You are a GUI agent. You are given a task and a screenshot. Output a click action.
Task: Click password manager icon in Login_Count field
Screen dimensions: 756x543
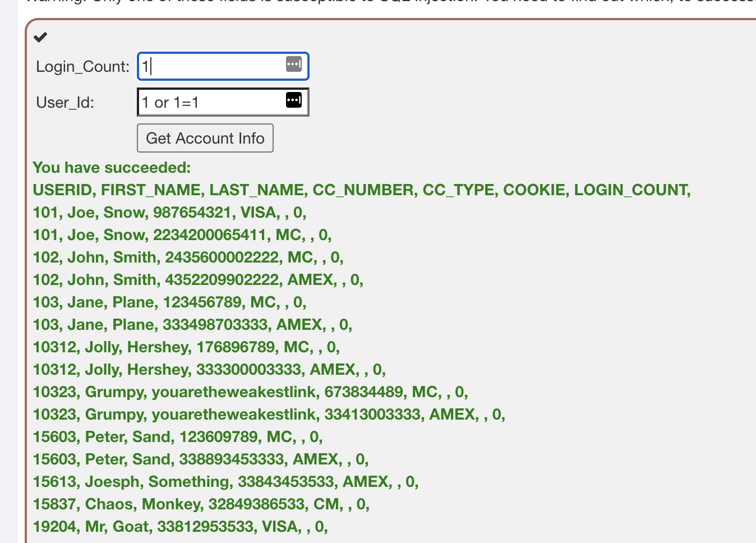click(x=294, y=64)
